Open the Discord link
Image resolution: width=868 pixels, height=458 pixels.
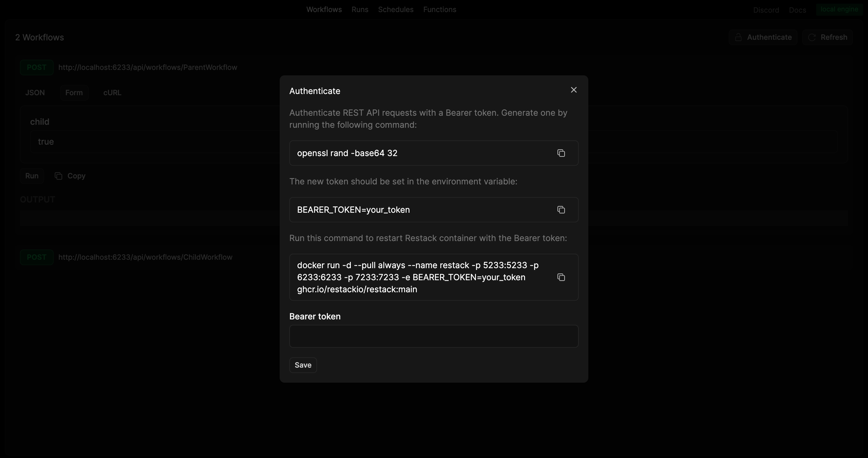(766, 10)
